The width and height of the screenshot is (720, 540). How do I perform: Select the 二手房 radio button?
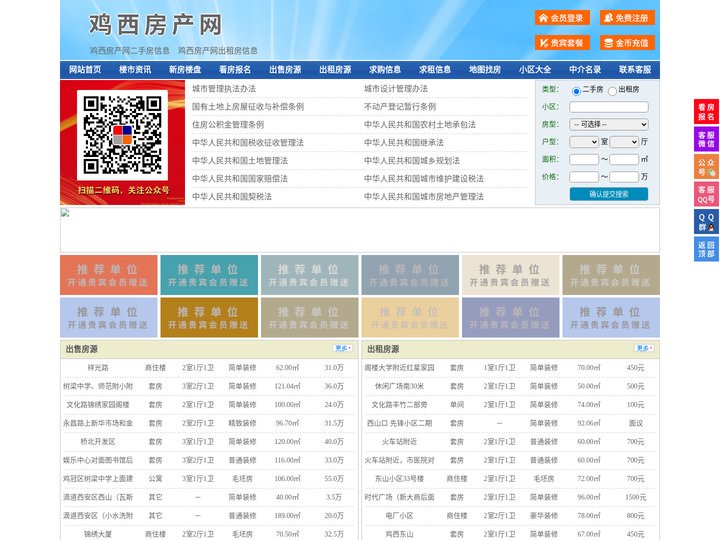(576, 91)
